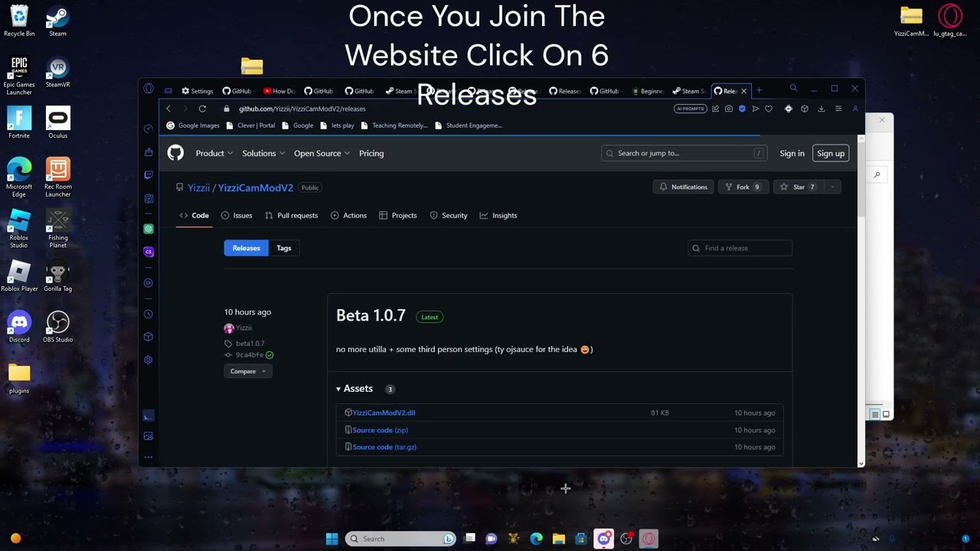Open history clock icon in Opera sidebar
980x551 pixels.
point(149,314)
